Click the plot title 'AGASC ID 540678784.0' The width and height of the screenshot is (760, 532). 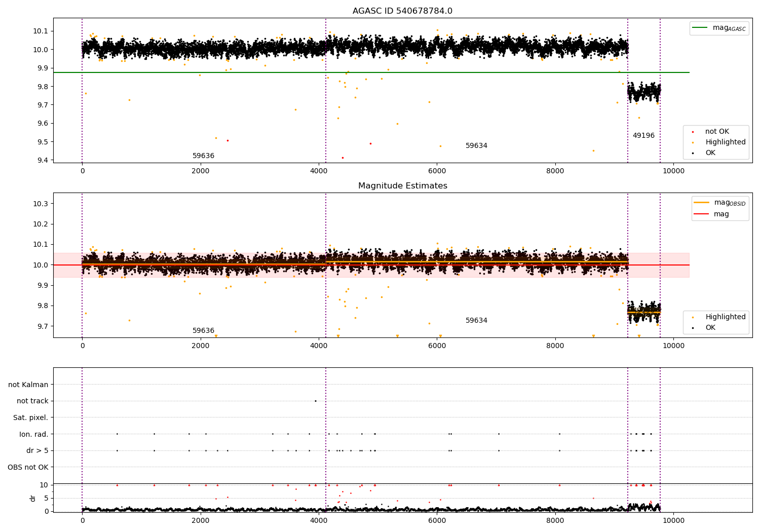pos(402,11)
